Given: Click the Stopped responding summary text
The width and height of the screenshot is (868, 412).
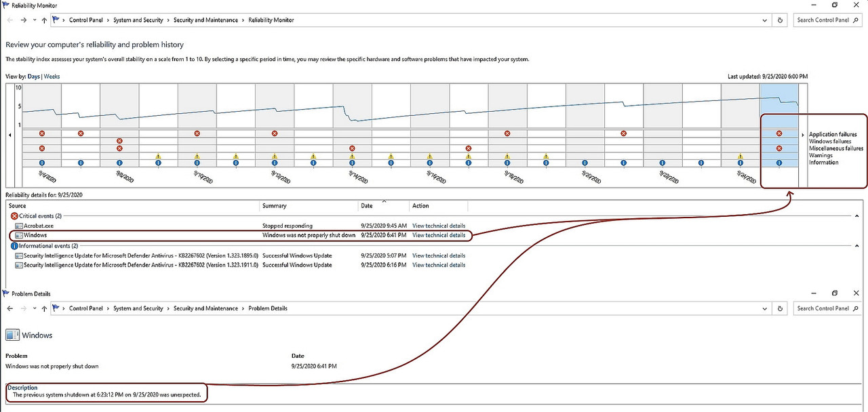Looking at the screenshot, I should point(288,226).
